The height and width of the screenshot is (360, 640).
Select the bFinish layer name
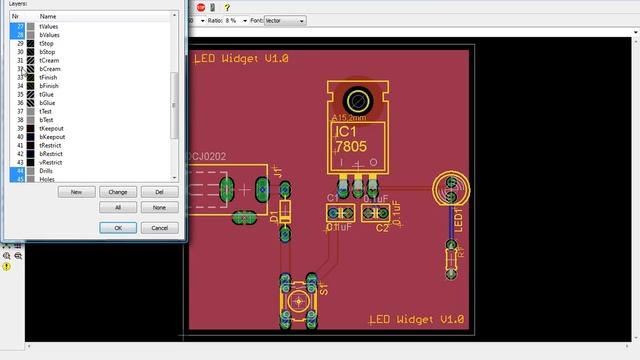(x=49, y=86)
